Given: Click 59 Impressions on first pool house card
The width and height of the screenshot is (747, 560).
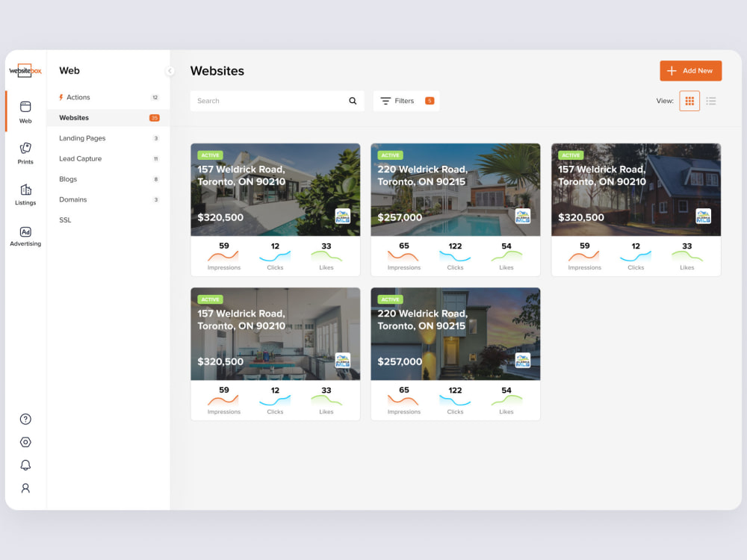Looking at the screenshot, I should coord(224,256).
